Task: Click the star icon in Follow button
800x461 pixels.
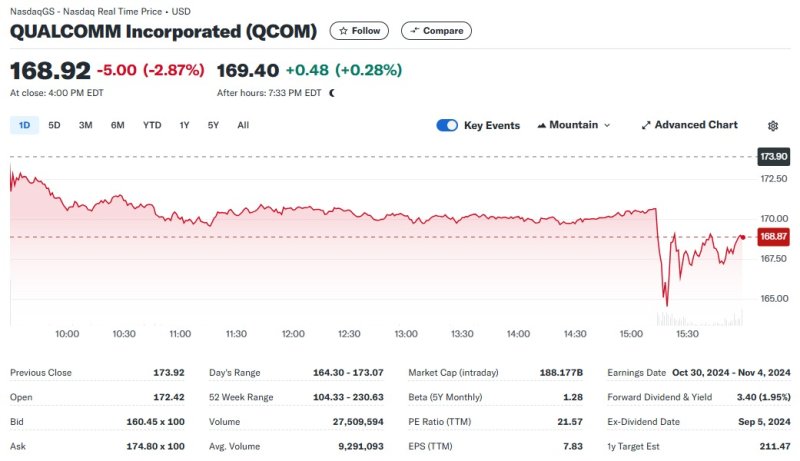Action: point(343,31)
